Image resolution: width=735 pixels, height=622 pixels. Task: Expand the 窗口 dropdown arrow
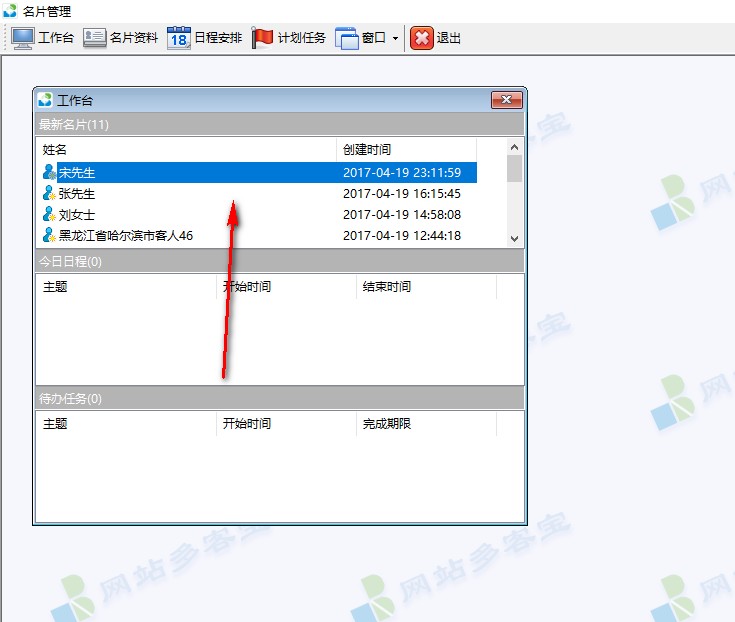(x=395, y=39)
